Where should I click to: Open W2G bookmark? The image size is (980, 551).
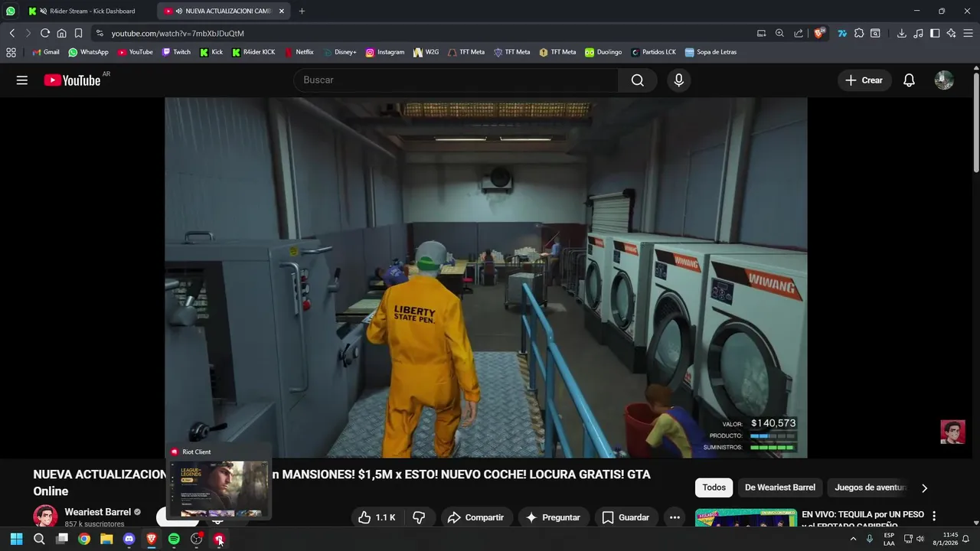(426, 52)
